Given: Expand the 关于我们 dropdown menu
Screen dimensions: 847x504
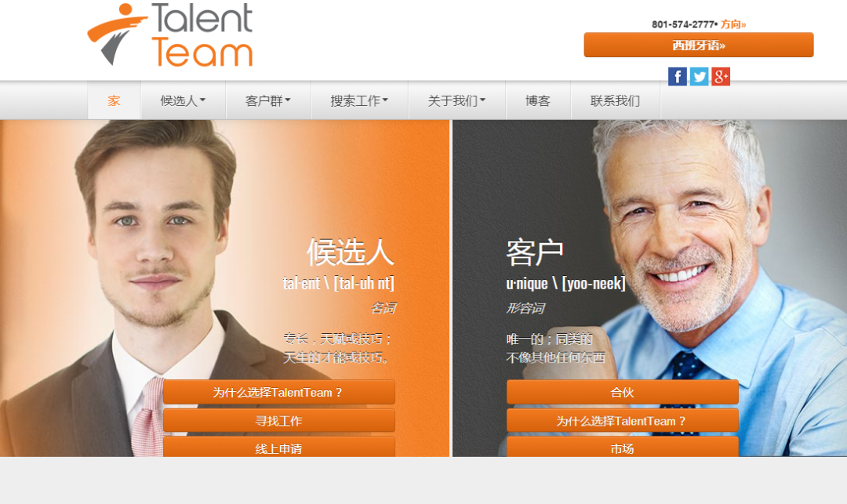Looking at the screenshot, I should pyautogui.click(x=457, y=100).
